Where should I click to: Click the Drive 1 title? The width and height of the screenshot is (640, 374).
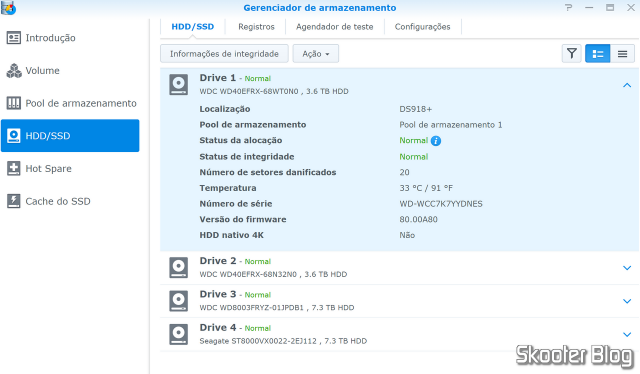(218, 78)
